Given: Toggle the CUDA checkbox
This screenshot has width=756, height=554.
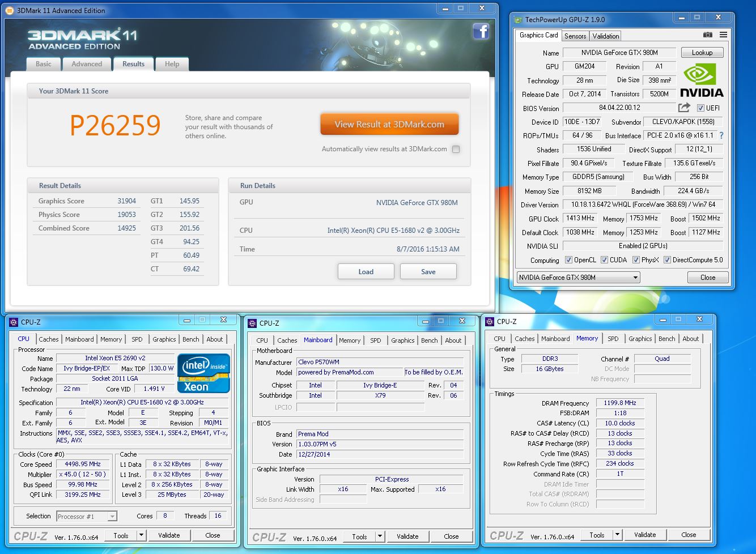Looking at the screenshot, I should point(604,260).
